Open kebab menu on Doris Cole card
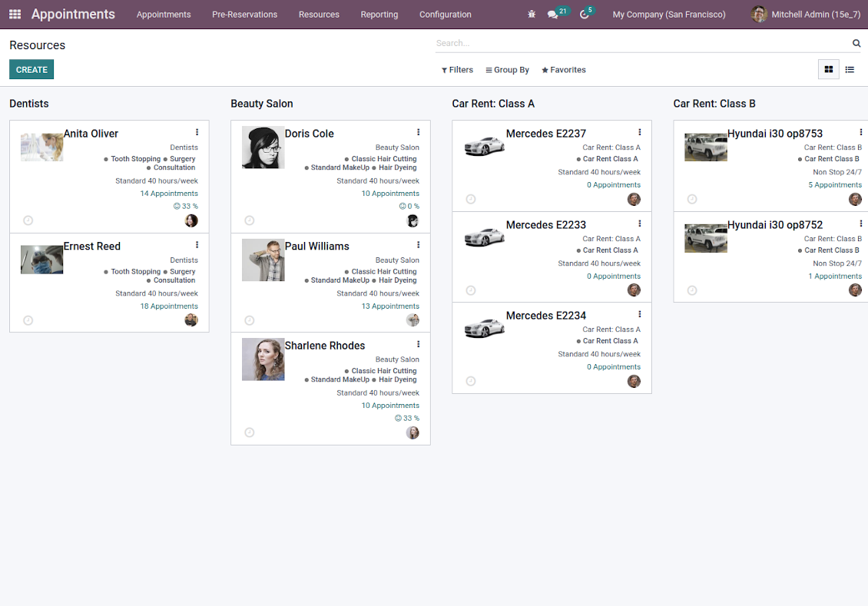Viewport: 868px width, 606px height. coord(419,132)
